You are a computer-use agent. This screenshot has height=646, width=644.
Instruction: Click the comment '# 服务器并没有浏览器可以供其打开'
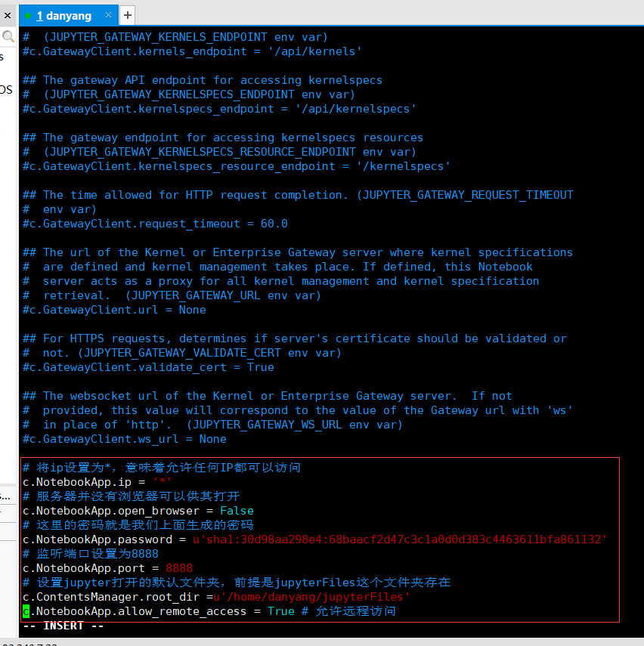click(131, 496)
